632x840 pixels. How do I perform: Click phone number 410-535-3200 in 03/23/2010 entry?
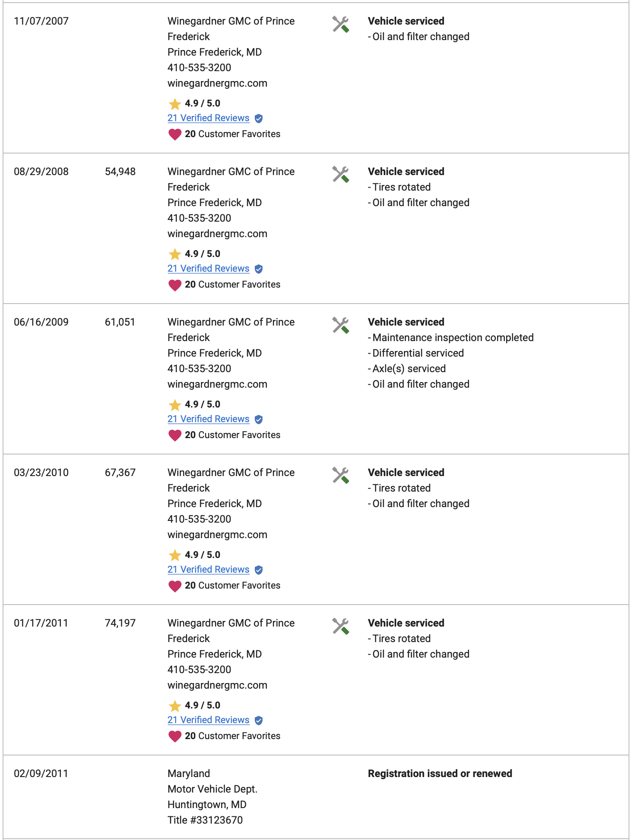click(x=199, y=519)
